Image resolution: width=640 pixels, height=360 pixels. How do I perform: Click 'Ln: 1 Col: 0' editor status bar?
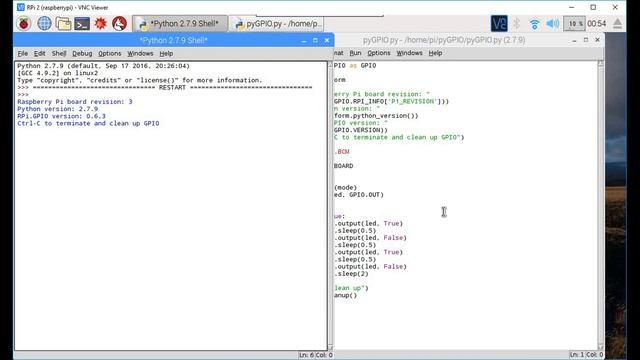coord(586,355)
